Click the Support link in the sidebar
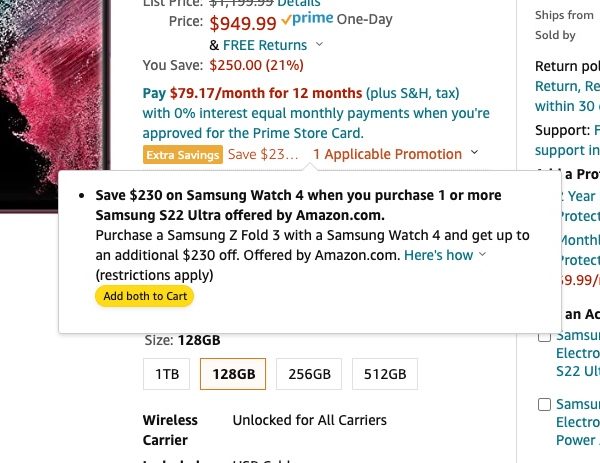The image size is (600, 463). tap(596, 130)
